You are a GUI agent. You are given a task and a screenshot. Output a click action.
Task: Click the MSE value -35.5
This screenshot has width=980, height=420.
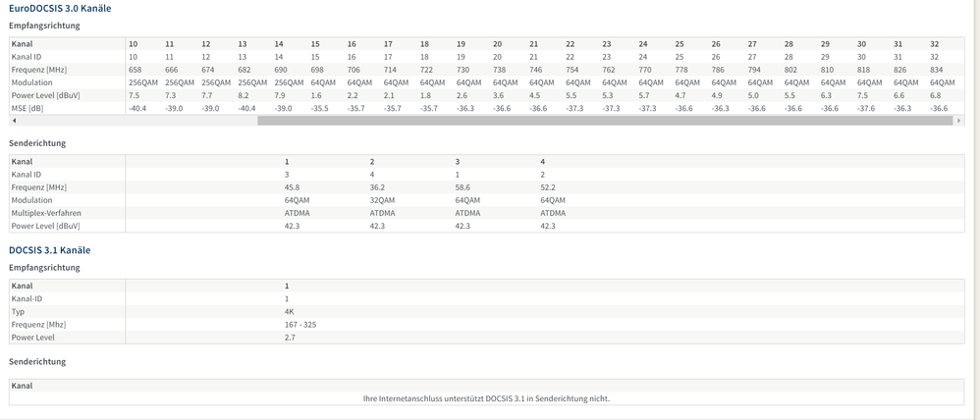point(319,108)
